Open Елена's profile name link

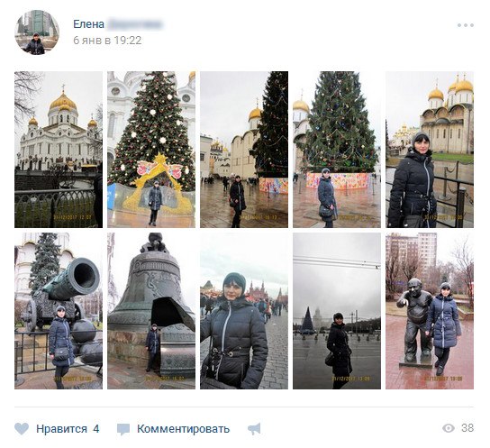88,24
